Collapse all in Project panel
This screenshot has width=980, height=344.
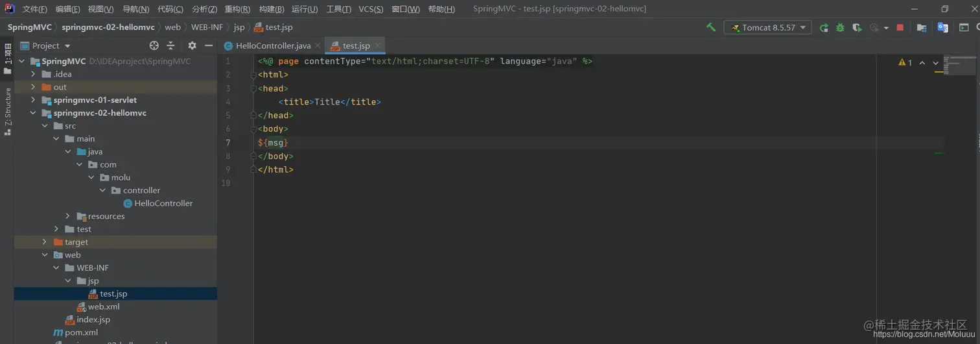[170, 45]
